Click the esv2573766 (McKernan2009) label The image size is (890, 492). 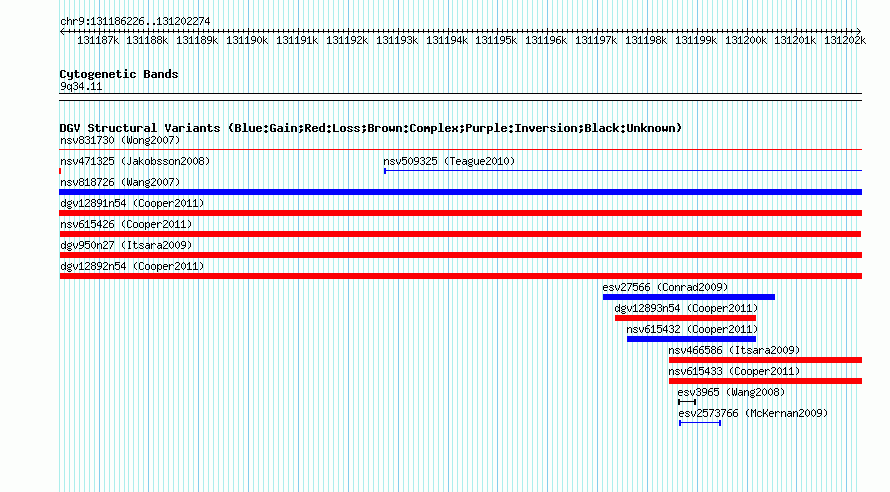[x=753, y=413]
